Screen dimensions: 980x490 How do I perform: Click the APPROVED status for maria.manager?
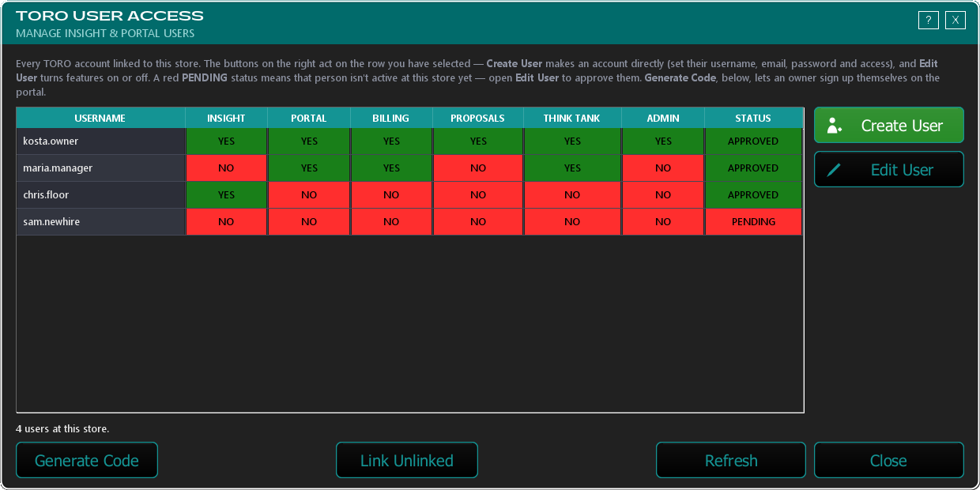coord(753,168)
